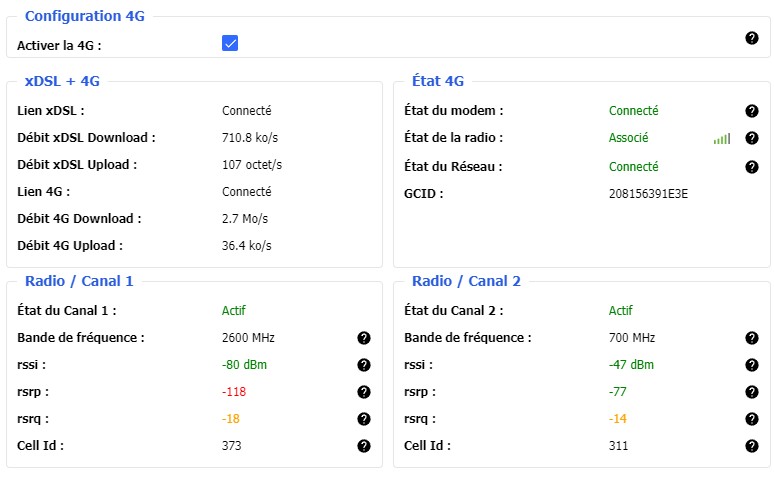Click Connecté status next to État du modem
The width and height of the screenshot is (774, 481).
[633, 111]
